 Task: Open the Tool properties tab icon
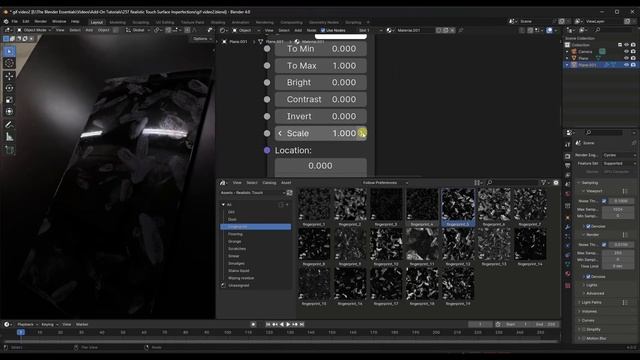click(568, 145)
